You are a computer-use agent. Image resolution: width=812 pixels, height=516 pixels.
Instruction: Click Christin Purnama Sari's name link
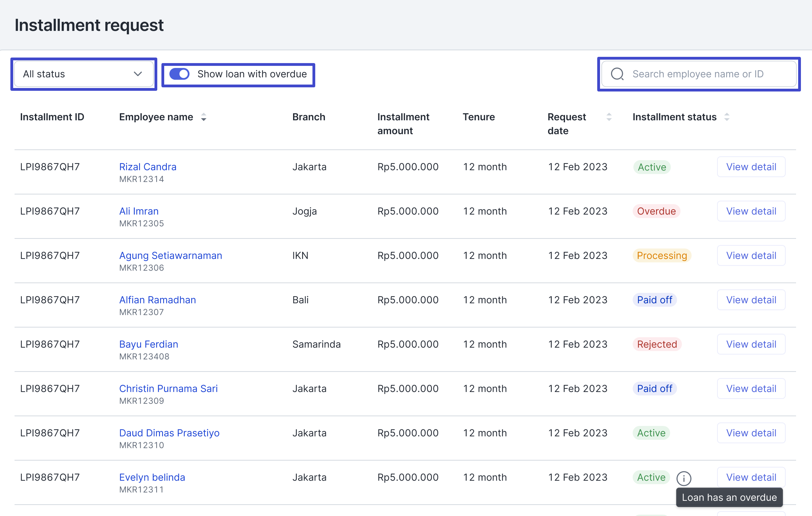click(x=168, y=388)
